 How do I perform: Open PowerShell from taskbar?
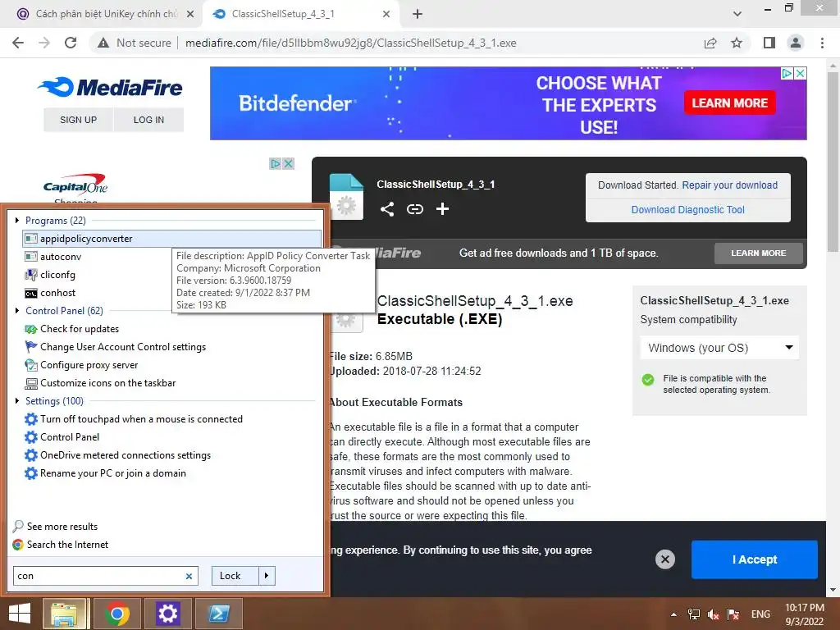pyautogui.click(x=219, y=614)
